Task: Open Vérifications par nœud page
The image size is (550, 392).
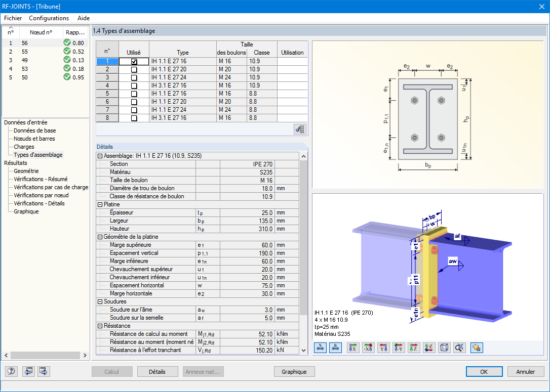Action: click(x=41, y=195)
